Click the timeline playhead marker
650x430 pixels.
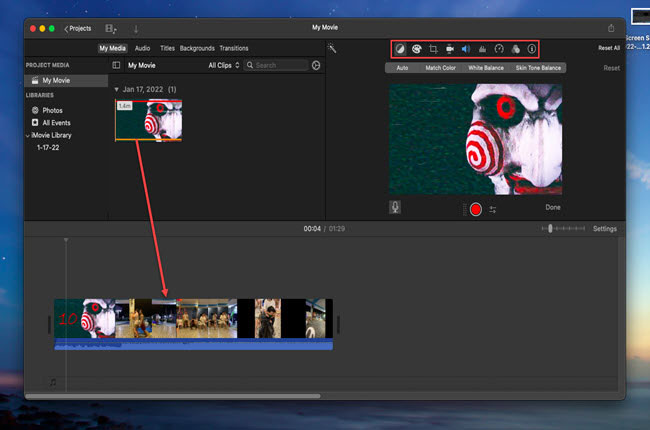(66, 240)
